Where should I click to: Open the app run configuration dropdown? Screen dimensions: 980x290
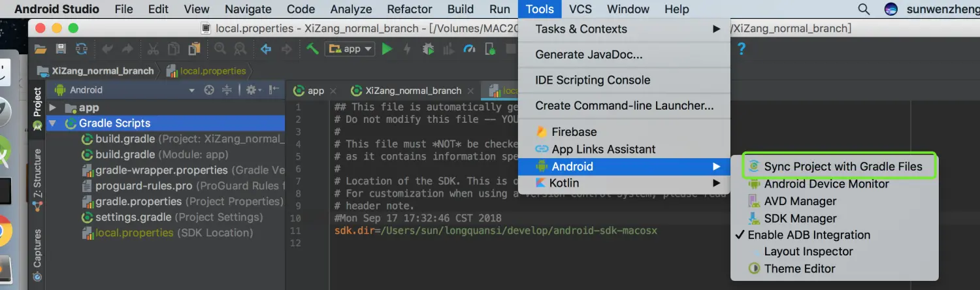(x=350, y=49)
